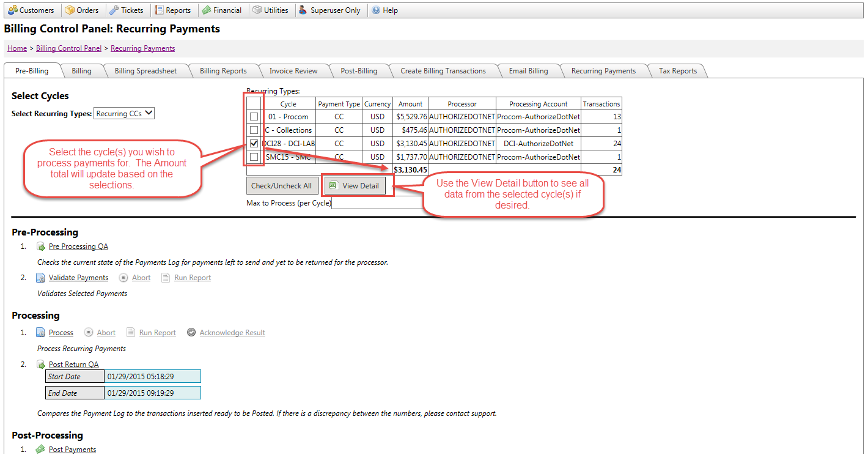Click the Acknowledge Result checkmark icon
868x463 pixels.
click(191, 333)
